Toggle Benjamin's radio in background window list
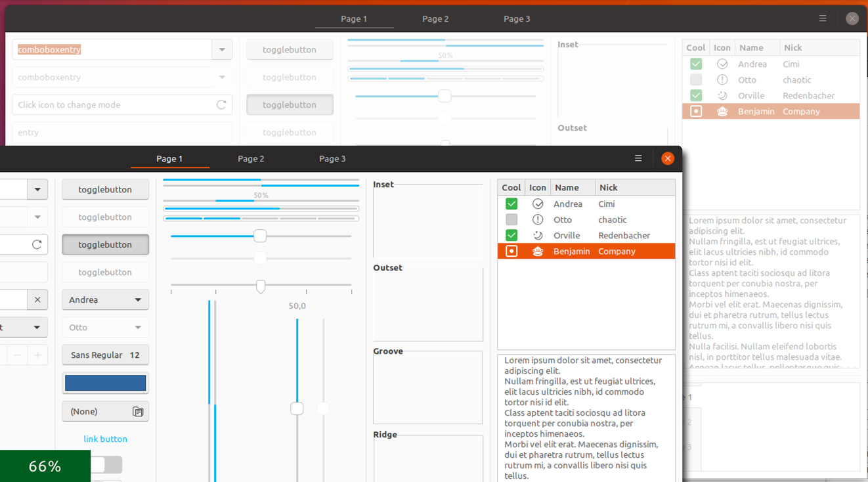Viewport: 868px width, 482px height. (x=696, y=111)
